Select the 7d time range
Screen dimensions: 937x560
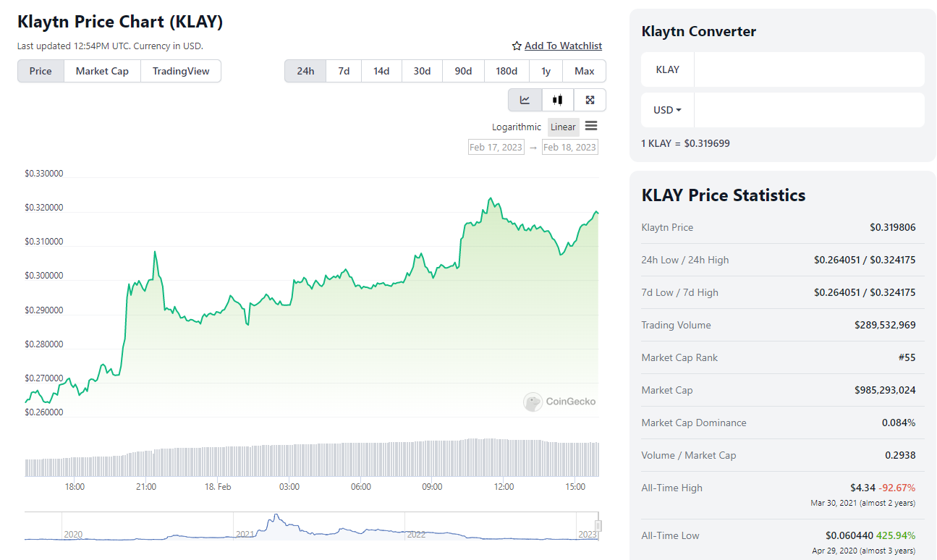[344, 71]
